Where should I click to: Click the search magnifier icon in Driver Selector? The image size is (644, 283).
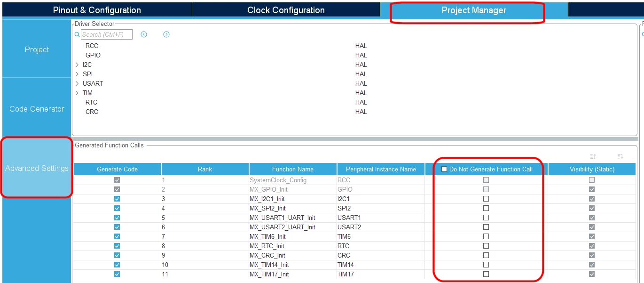tap(78, 34)
